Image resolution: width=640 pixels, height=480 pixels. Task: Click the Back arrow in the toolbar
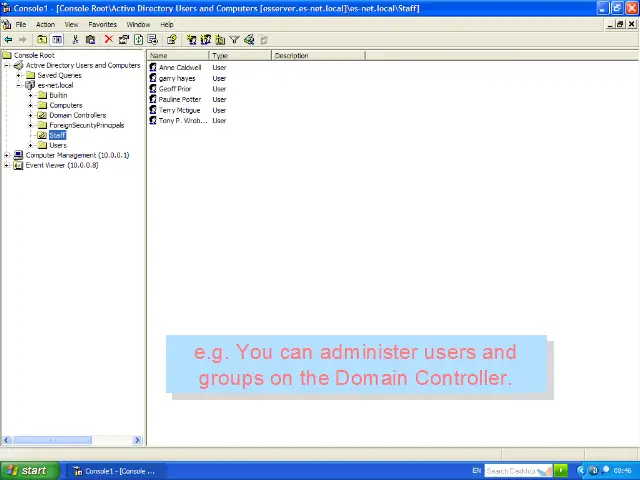tap(9, 40)
